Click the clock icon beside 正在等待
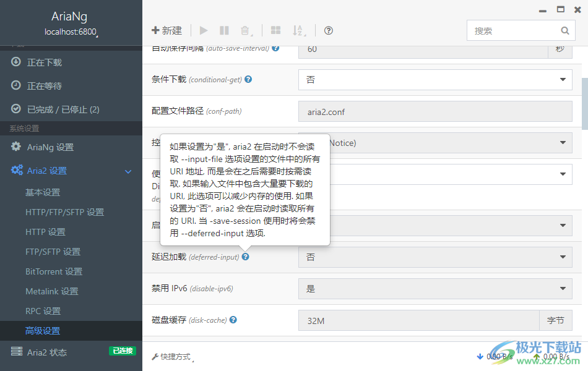 coord(16,85)
